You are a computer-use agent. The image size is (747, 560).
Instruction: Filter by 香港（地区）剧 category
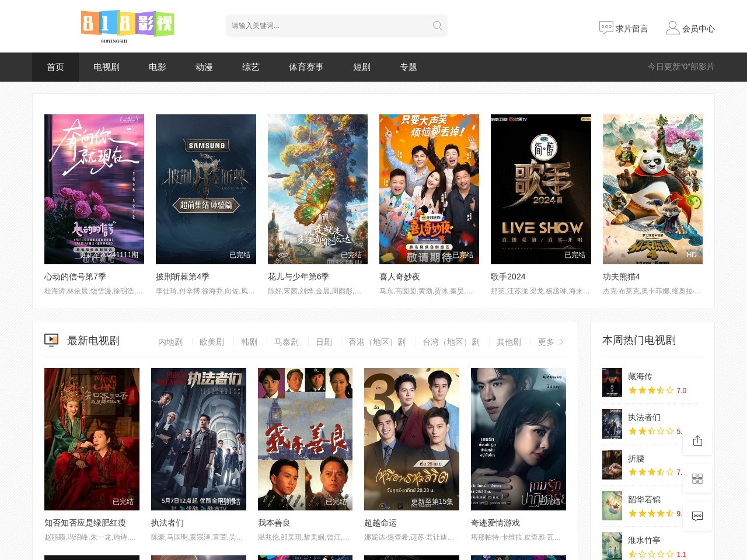point(377,342)
